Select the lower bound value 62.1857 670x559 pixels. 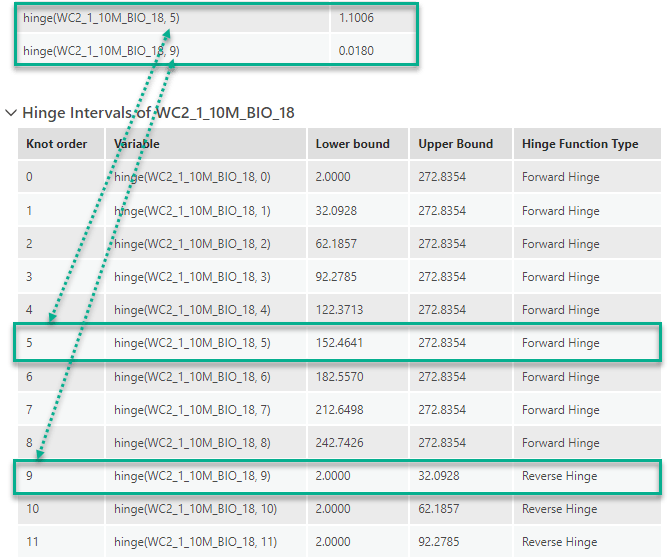point(336,244)
